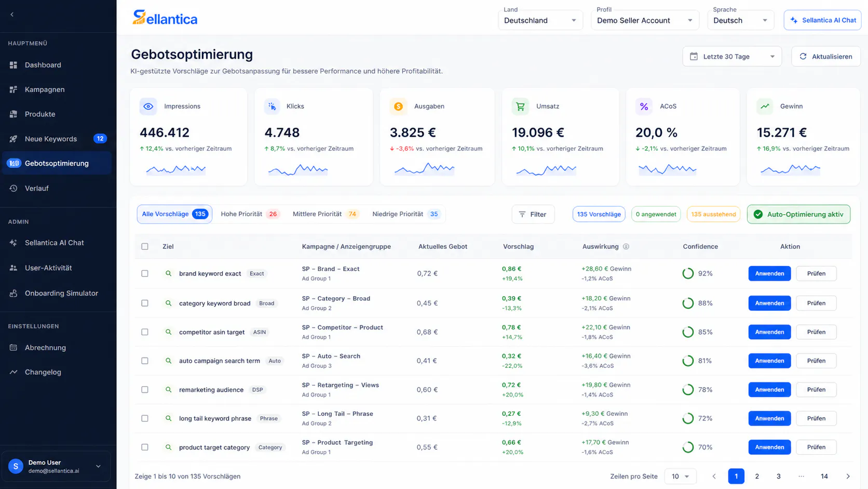Viewport: 868px width, 489px height.
Task: Open the Sprache language dropdown
Action: coord(740,20)
